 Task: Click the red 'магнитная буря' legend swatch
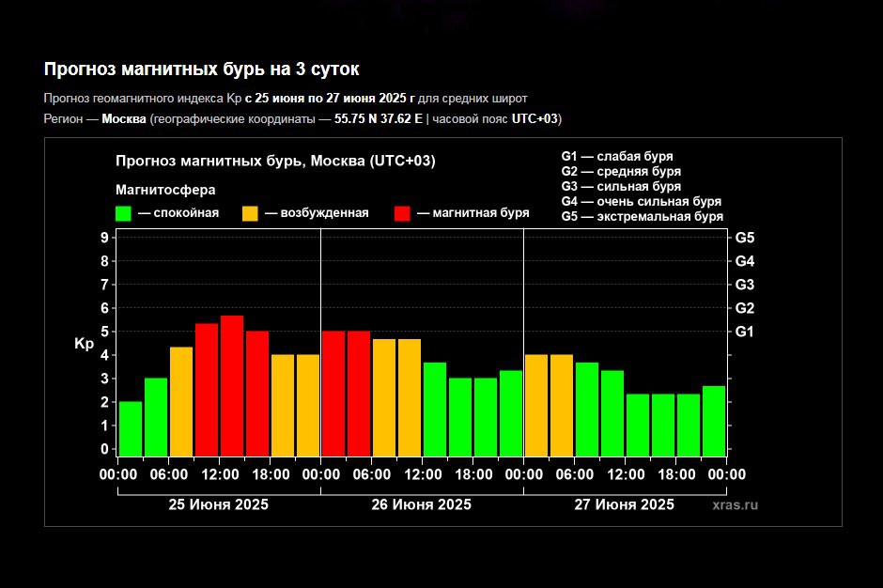click(402, 213)
